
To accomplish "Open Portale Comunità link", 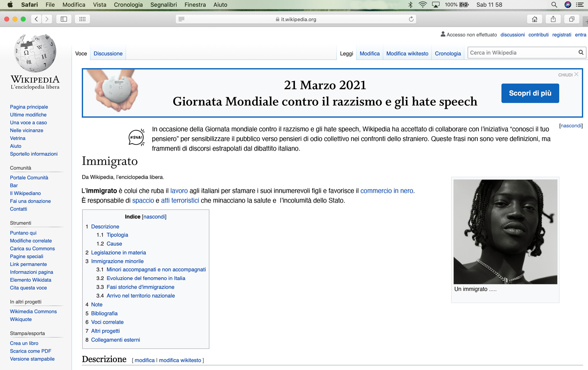I will [x=29, y=178].
